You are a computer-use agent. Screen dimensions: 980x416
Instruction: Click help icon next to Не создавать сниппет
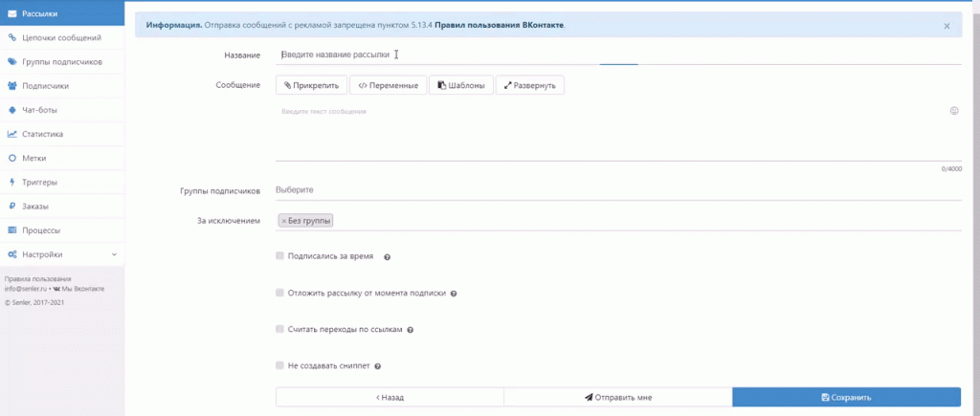[378, 366]
